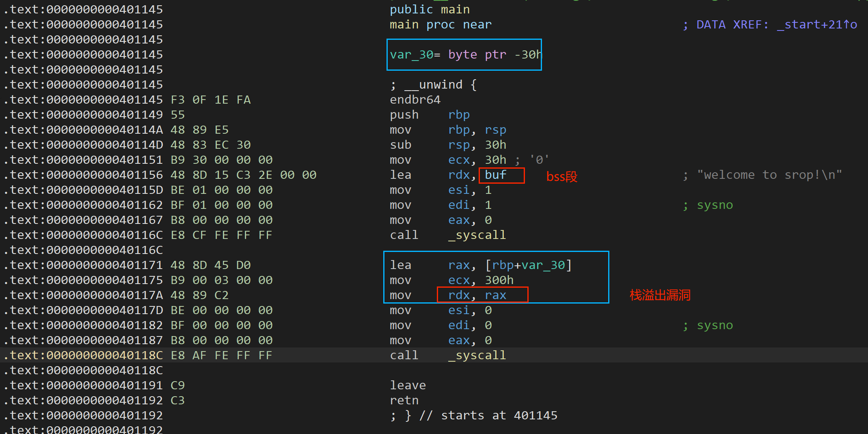Click address .text:0000000000401149
The width and height of the screenshot is (868, 434).
83,115
